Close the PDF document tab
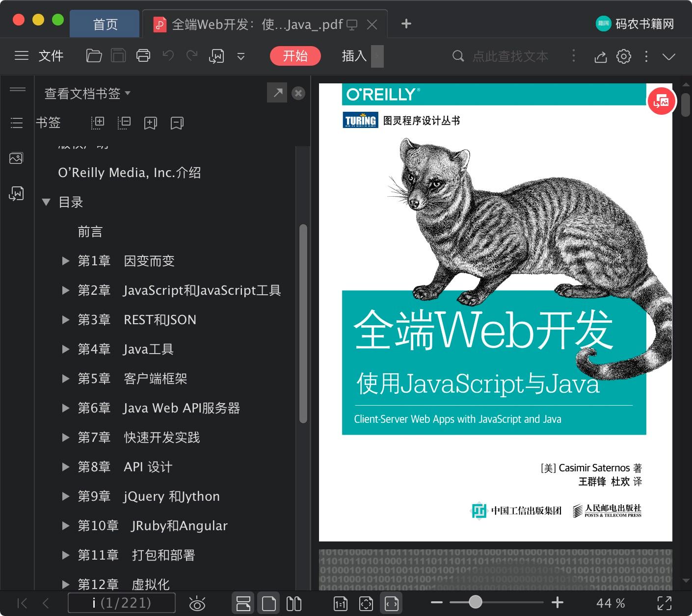Screen dimensions: 692x616 coord(372,24)
